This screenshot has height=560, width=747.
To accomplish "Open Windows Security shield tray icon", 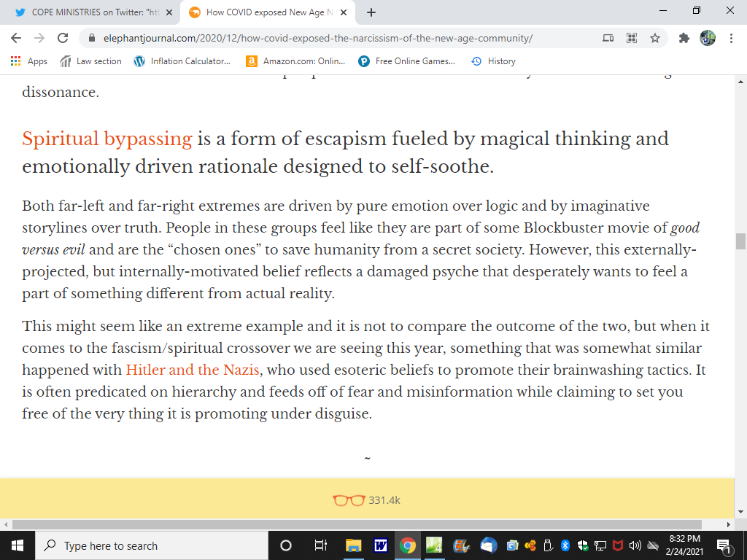I will tap(583, 545).
